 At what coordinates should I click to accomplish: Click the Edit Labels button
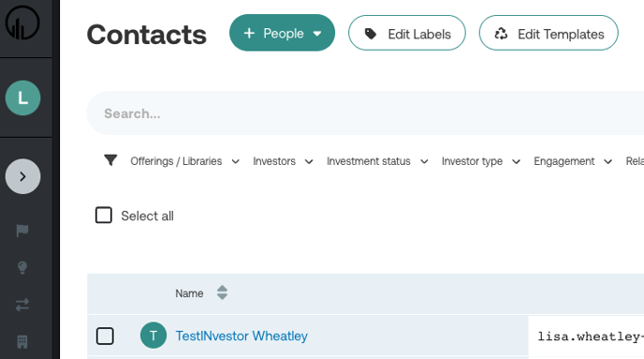pos(407,33)
